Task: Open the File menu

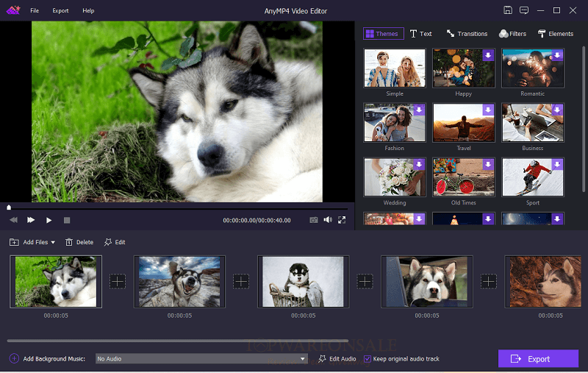Action: point(35,10)
